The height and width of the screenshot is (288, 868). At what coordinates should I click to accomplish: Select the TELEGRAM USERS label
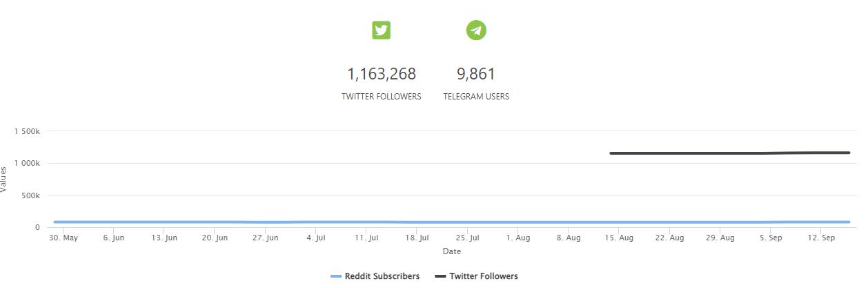click(x=476, y=97)
